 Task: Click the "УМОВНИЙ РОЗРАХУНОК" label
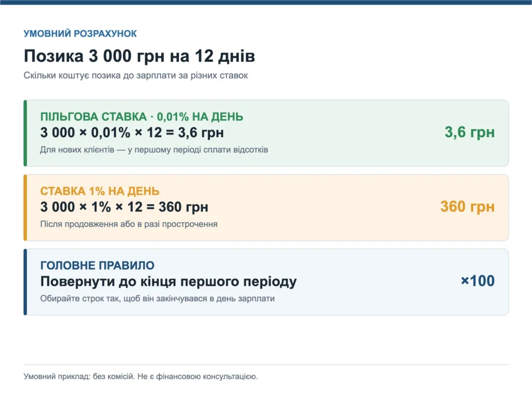(x=80, y=34)
